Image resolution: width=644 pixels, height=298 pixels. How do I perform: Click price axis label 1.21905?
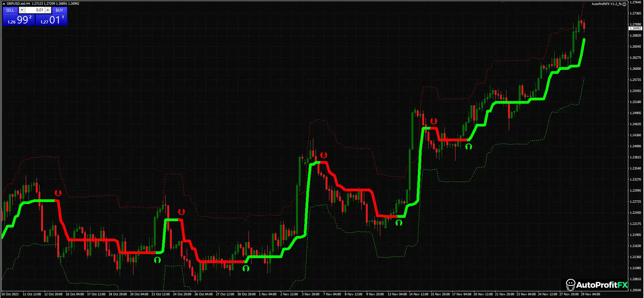635,235
